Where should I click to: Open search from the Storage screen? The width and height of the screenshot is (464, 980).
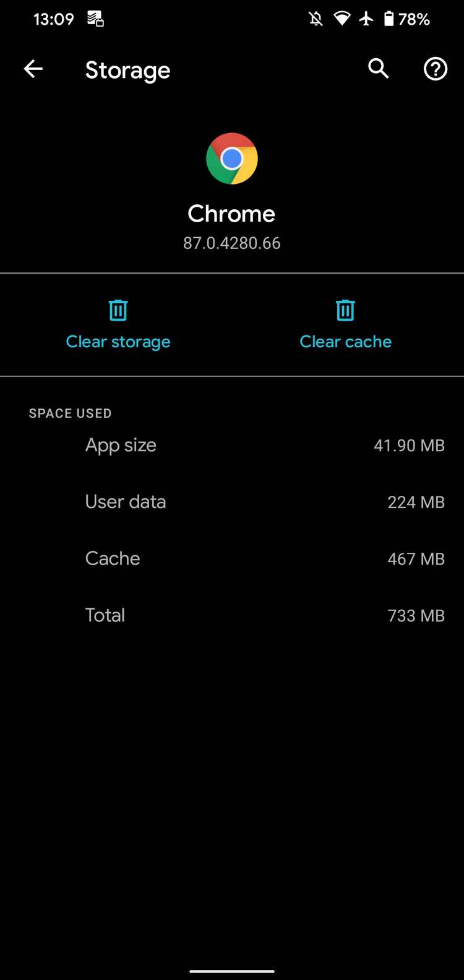tap(378, 69)
